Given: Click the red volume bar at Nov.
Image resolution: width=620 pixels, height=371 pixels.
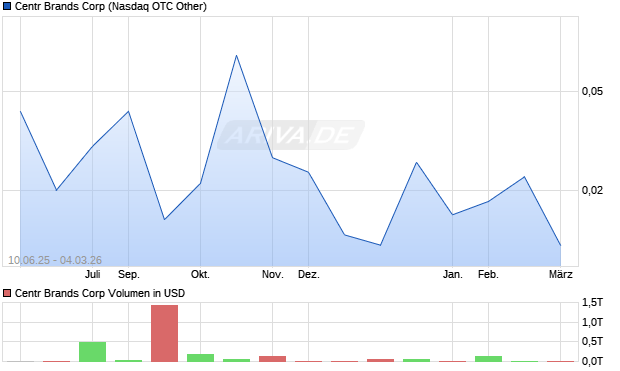Looking at the screenshot, I should 272,359.
